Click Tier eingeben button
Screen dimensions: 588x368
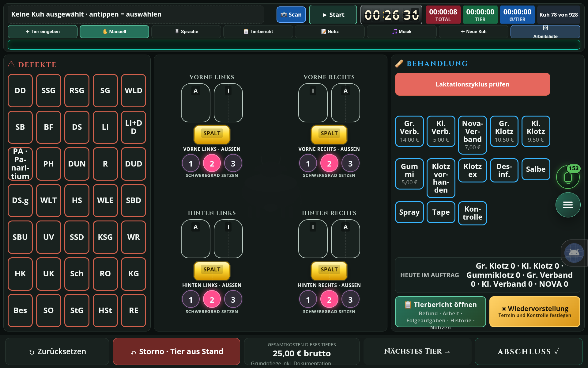point(43,32)
